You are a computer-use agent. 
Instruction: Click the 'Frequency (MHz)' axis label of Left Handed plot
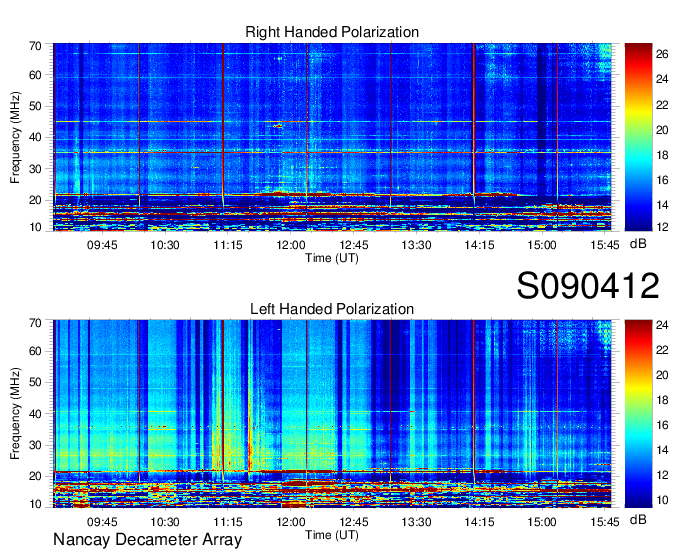click(15, 414)
